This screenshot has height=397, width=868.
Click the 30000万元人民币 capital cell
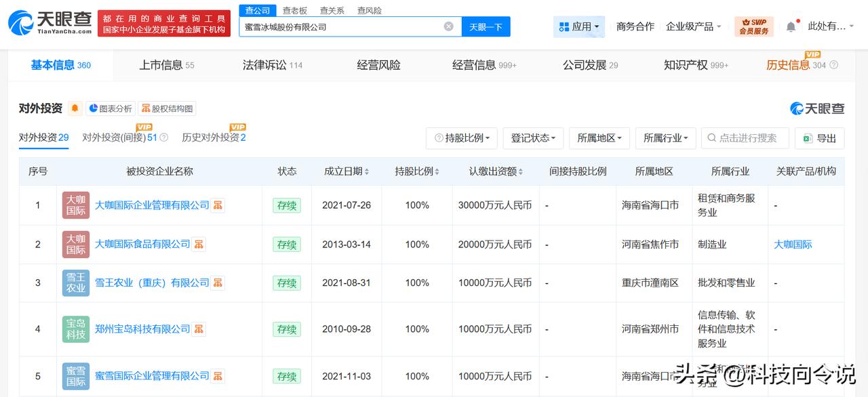coord(495,205)
